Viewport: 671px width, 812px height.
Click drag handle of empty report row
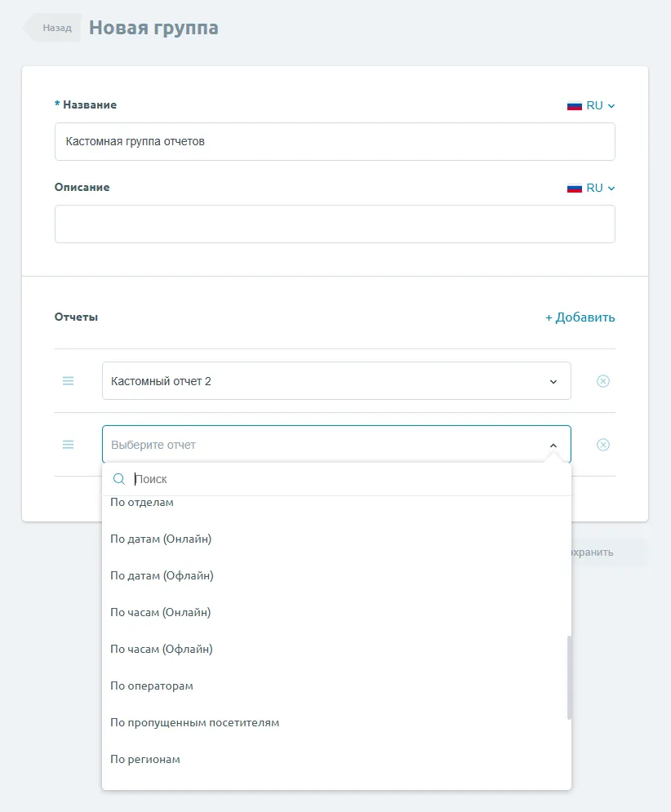click(x=69, y=445)
